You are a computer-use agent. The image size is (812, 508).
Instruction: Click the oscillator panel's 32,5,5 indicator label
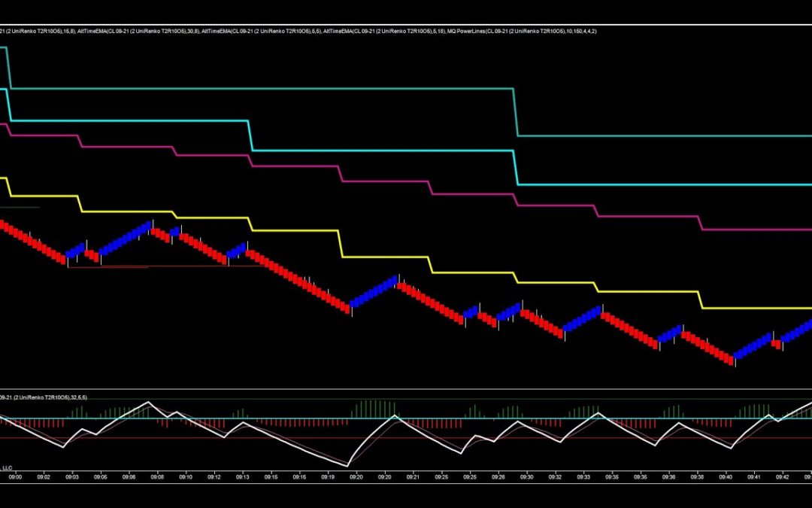pyautogui.click(x=45, y=397)
